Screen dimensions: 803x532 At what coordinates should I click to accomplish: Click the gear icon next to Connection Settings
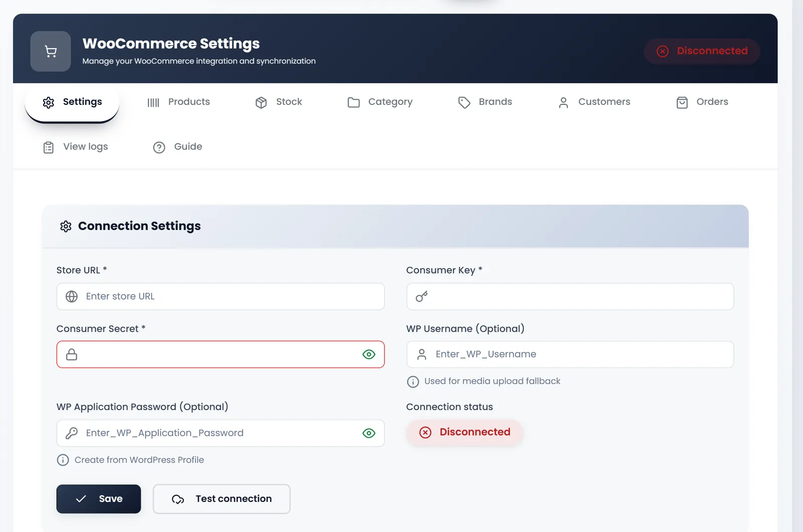(66, 226)
